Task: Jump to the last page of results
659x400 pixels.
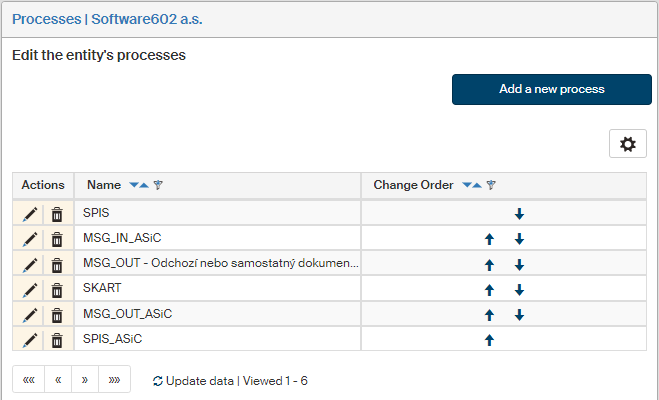Action: (x=115, y=381)
